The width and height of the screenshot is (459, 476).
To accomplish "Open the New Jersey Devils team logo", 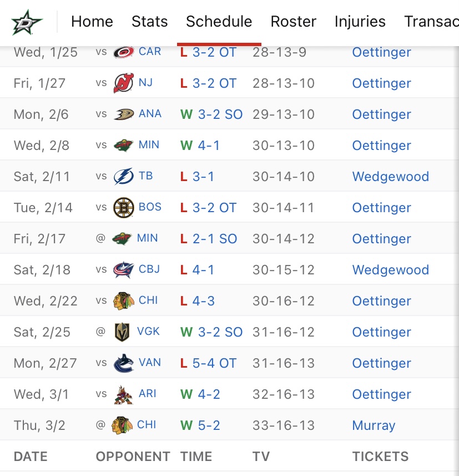I will (x=123, y=83).
